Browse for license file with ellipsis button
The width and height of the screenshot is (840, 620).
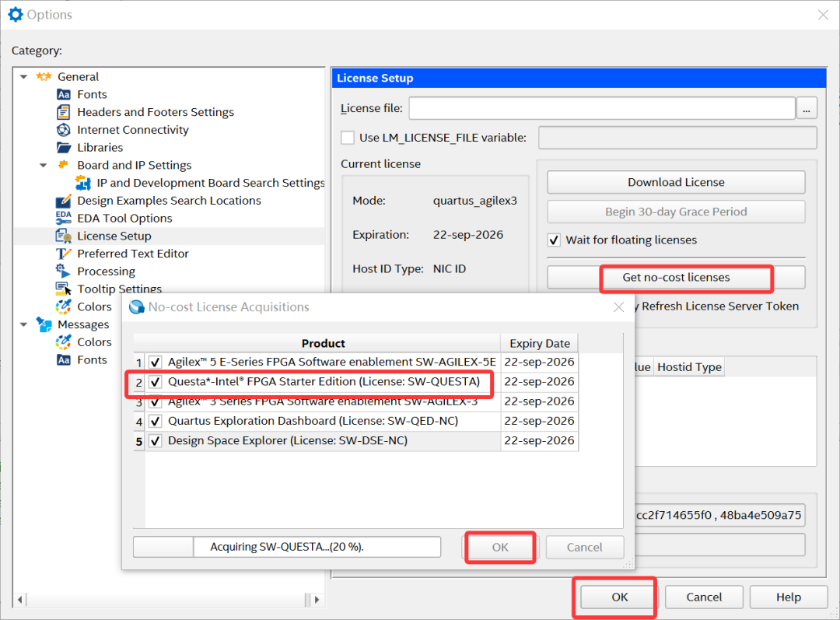[807, 108]
